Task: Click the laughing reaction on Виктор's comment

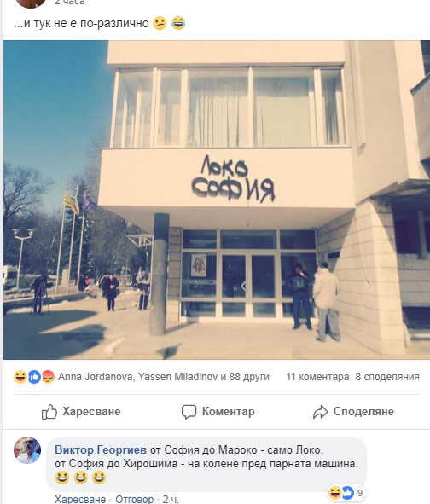Action: pos(334,492)
